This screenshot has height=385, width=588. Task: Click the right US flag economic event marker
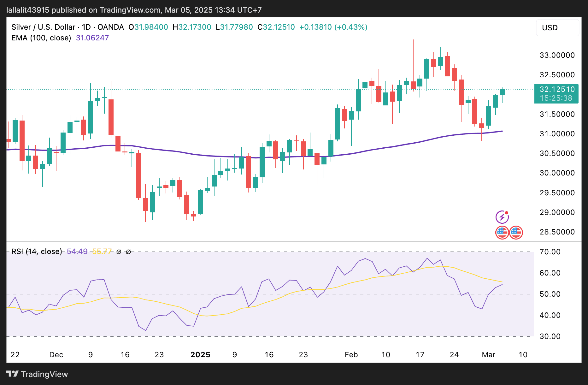[x=516, y=233]
